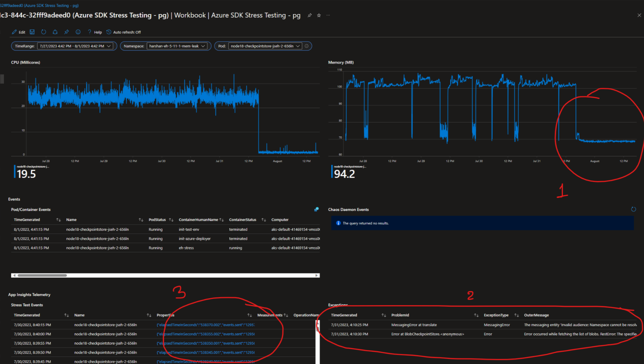This screenshot has width=644, height=364.
Task: Save the workbook using the disk icon
Action: 32,32
